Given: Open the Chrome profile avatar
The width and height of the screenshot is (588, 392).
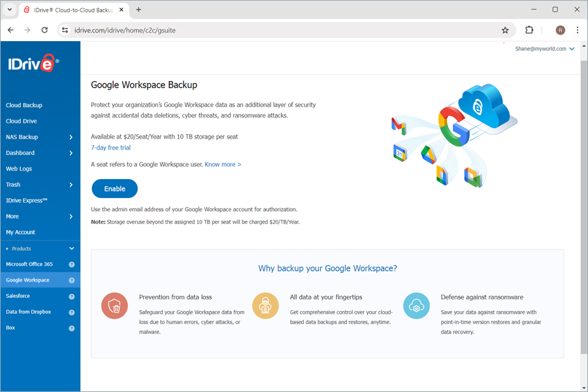Looking at the screenshot, I should 561,30.
